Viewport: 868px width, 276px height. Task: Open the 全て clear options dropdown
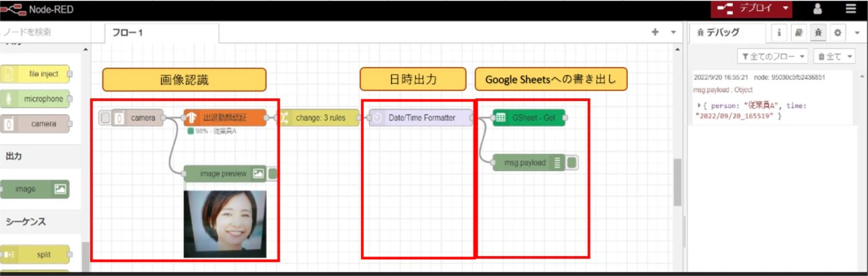pyautogui.click(x=850, y=56)
